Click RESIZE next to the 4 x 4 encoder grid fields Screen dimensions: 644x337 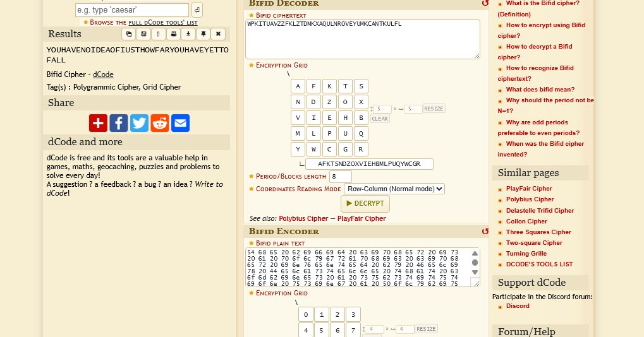coord(426,329)
